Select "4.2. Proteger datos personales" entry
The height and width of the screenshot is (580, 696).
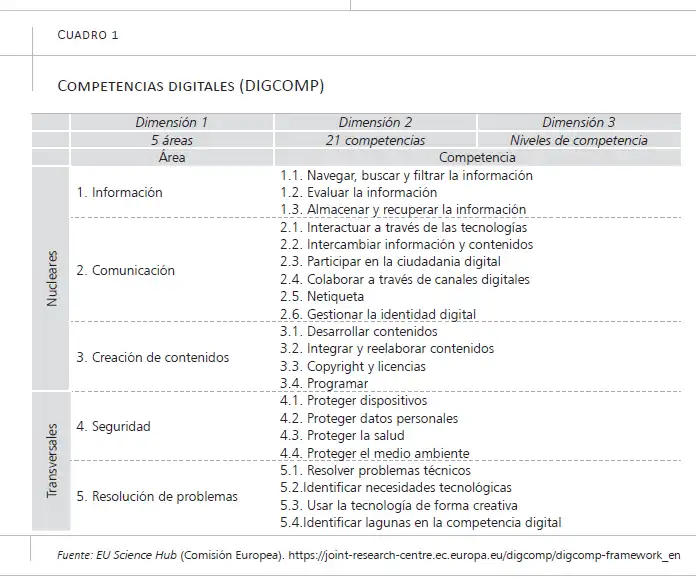(x=369, y=418)
